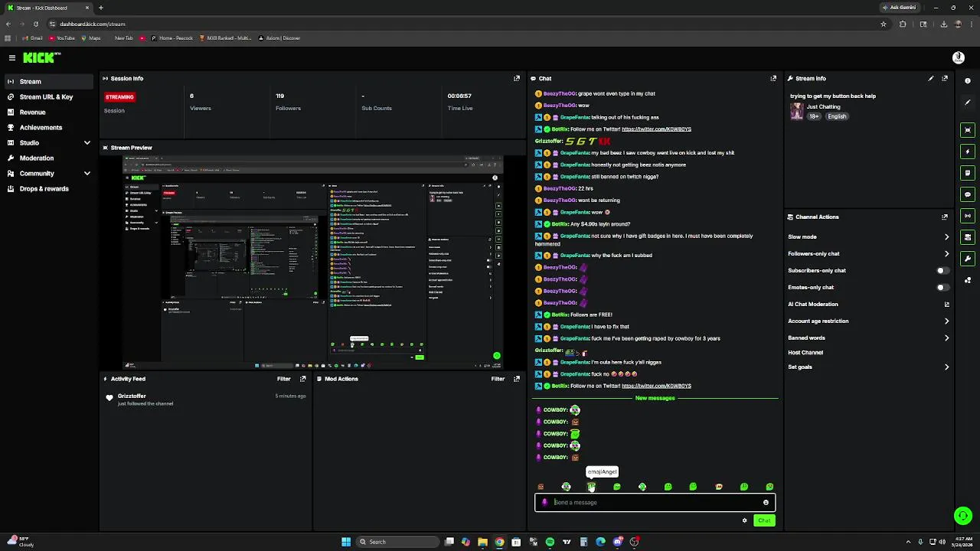Screen dimensions: 980x551
Task: Open the Activity Feed Filter
Action: (284, 379)
